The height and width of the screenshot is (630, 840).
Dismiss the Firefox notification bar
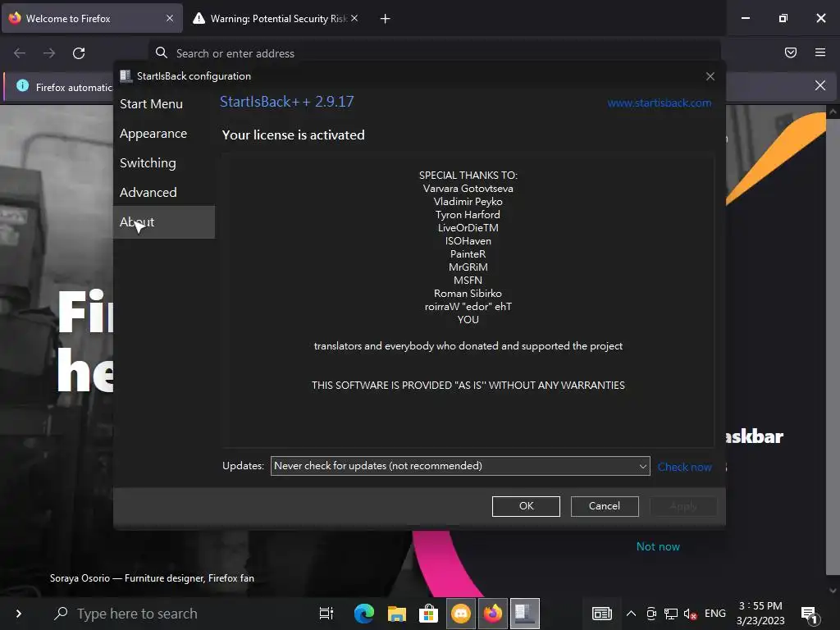pyautogui.click(x=820, y=85)
